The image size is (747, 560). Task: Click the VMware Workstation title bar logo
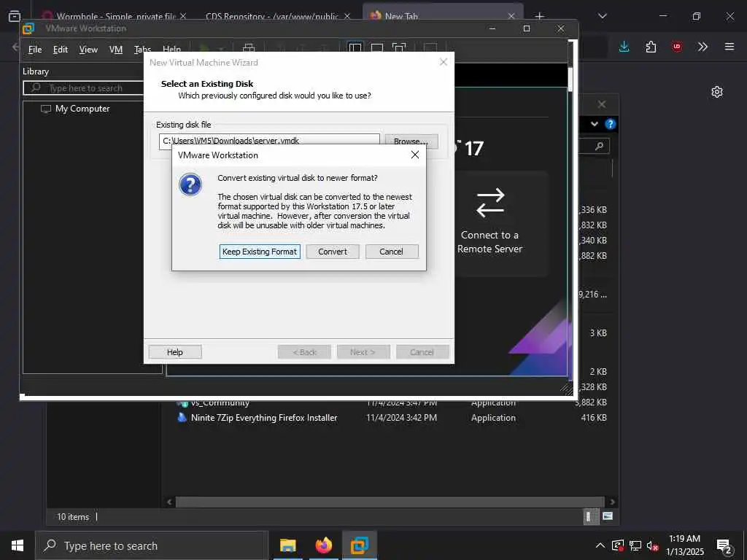(28, 28)
